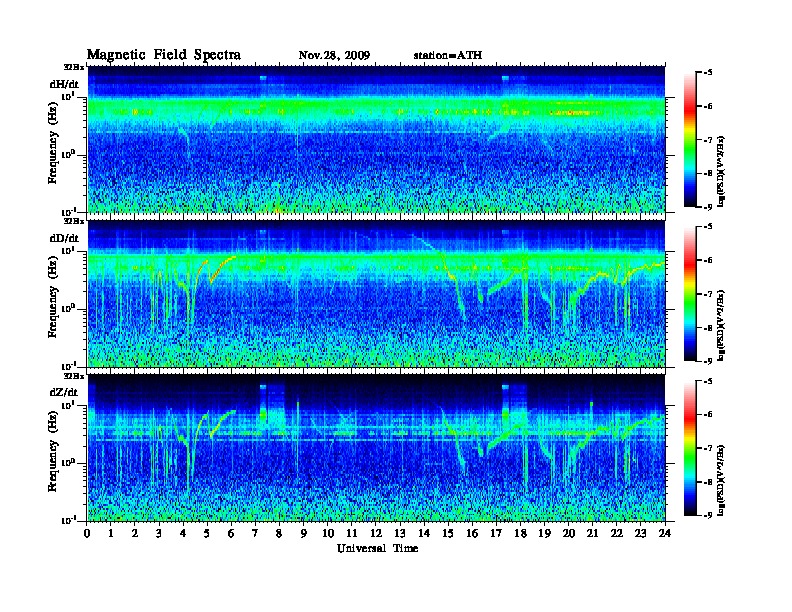Click the "-5" tick on dH/dt color bar
Screen dimensions: 792x612
708,73
